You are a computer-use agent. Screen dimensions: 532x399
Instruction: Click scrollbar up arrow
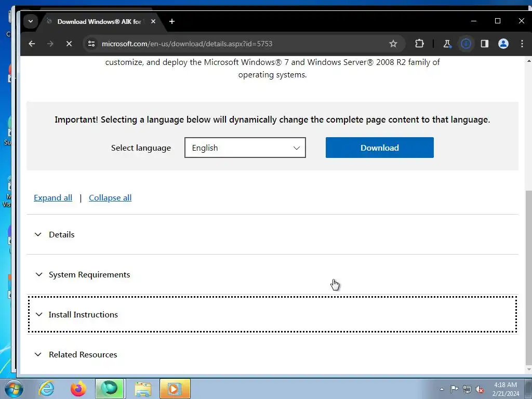528,61
